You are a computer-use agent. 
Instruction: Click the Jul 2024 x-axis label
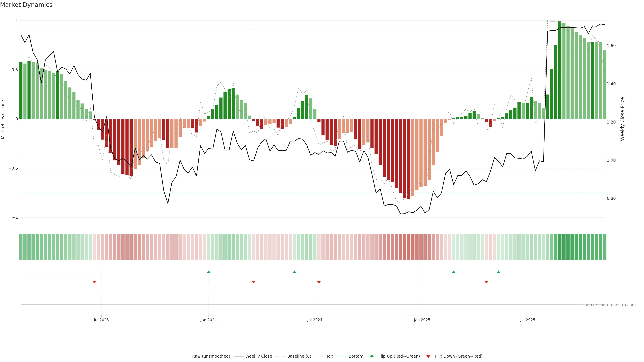click(314, 320)
